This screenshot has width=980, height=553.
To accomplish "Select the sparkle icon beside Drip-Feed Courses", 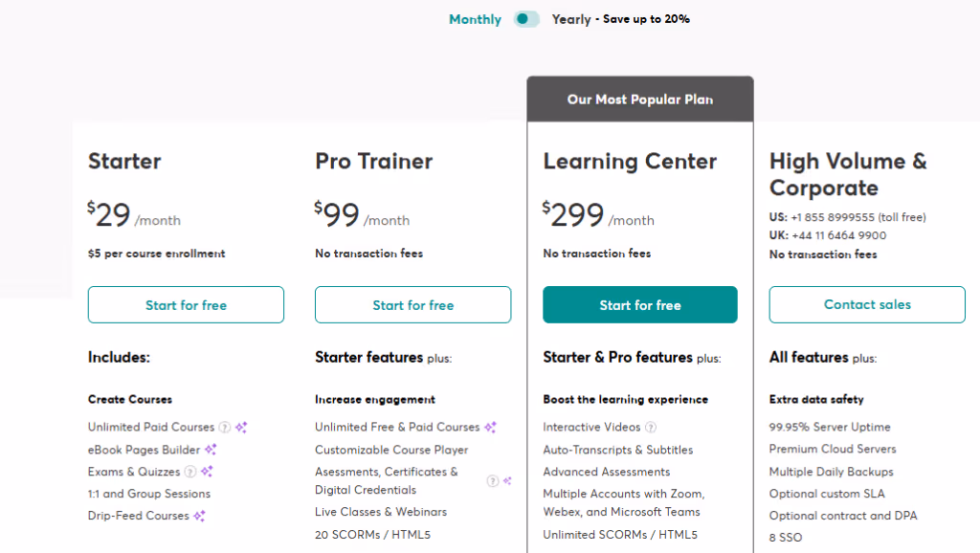I will point(199,515).
